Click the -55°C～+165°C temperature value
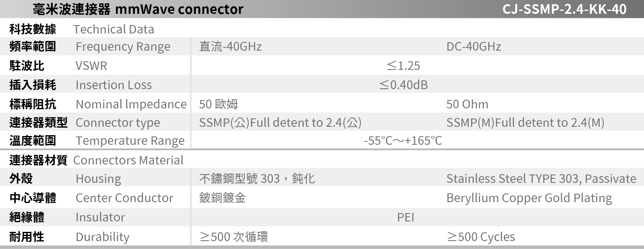644x249 pixels. click(x=403, y=141)
